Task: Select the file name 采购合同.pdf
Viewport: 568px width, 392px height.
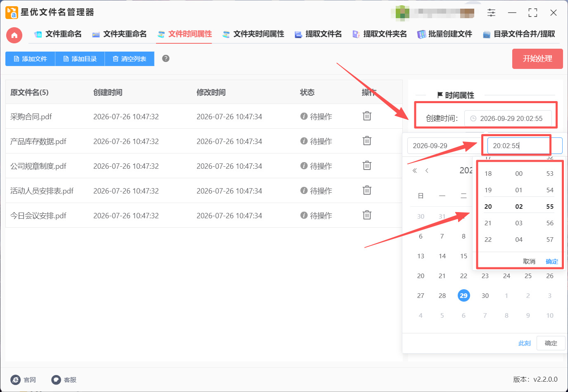Action: click(31, 116)
